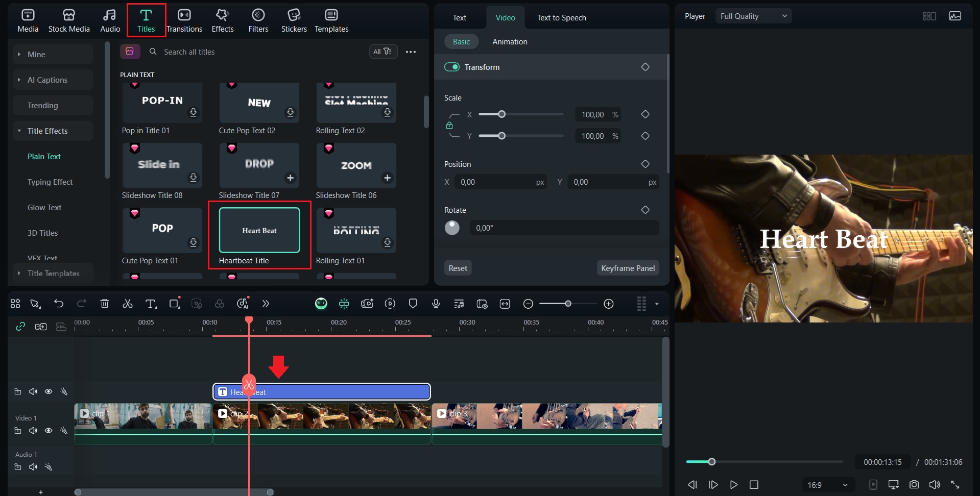Image resolution: width=980 pixels, height=496 pixels.
Task: Lock the Audio 1 track
Action: [x=18, y=467]
